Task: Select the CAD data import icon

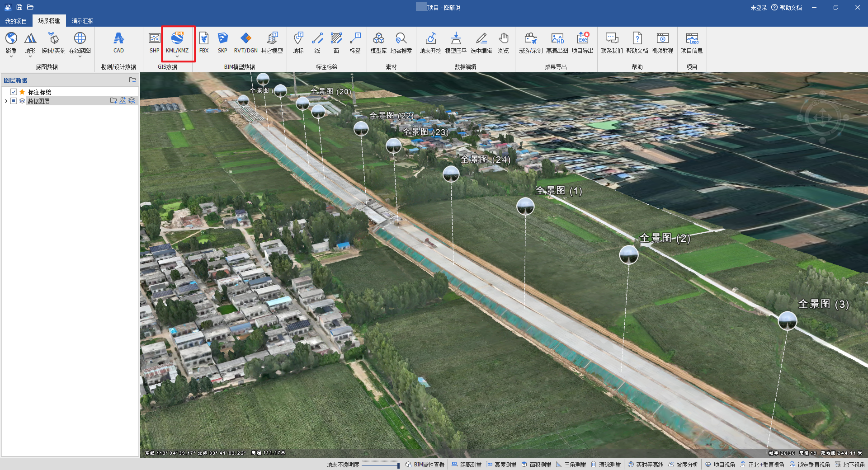Action: (x=118, y=42)
